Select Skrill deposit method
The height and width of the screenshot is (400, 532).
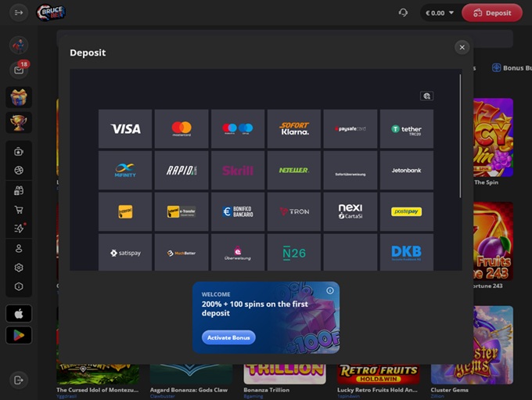point(238,171)
